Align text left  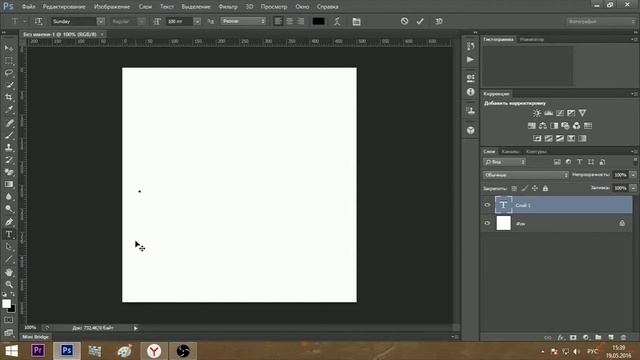[278, 21]
